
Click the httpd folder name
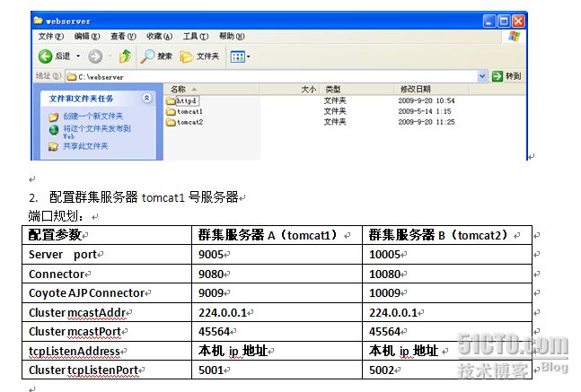(187, 100)
